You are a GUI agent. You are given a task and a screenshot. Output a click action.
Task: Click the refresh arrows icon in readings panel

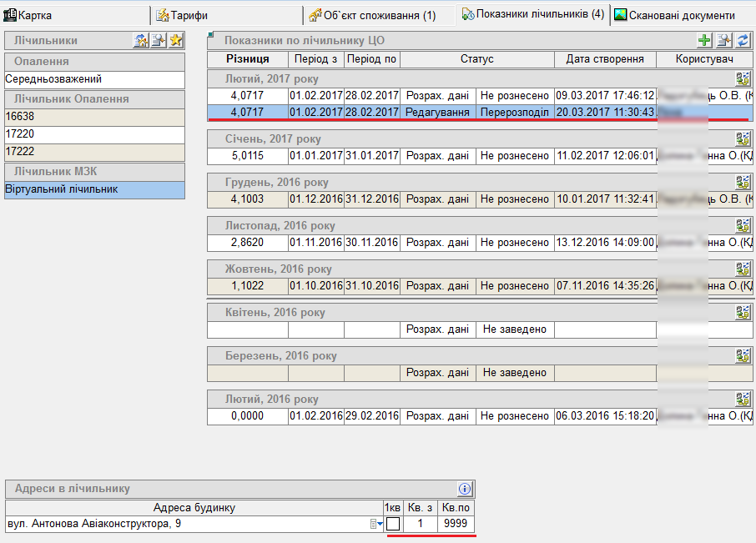(742, 40)
